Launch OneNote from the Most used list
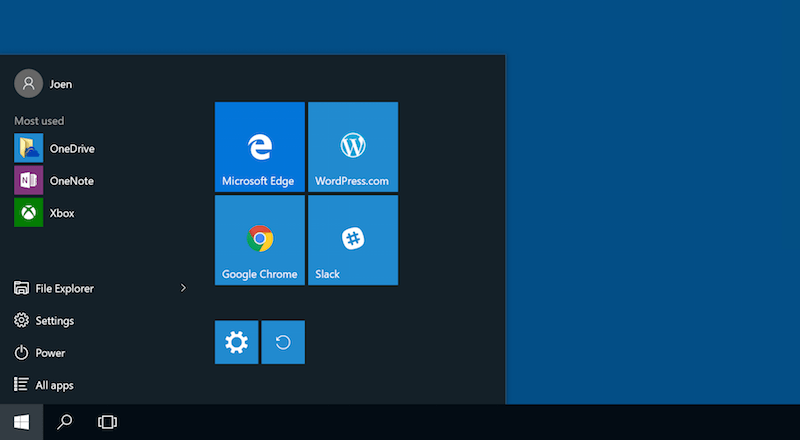Viewport: 800px width, 440px height. pos(54,180)
